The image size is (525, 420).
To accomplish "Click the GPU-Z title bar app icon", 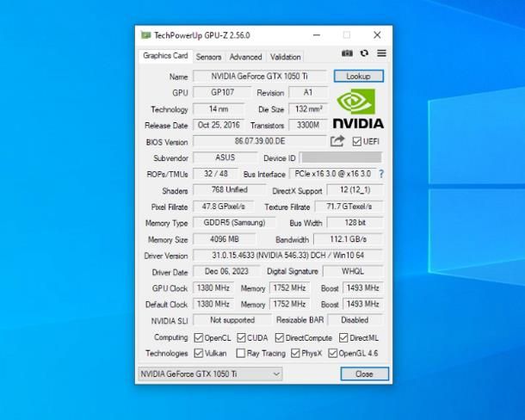I will coord(145,35).
